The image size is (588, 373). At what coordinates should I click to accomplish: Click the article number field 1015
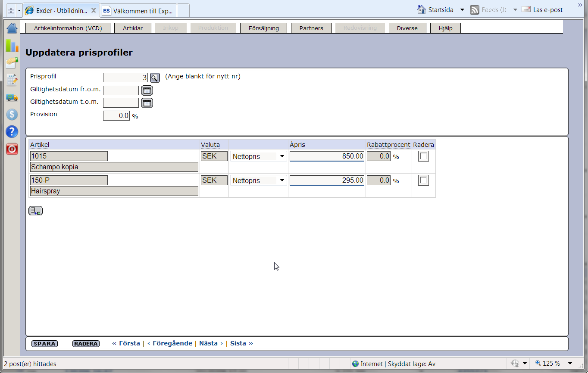coord(69,156)
